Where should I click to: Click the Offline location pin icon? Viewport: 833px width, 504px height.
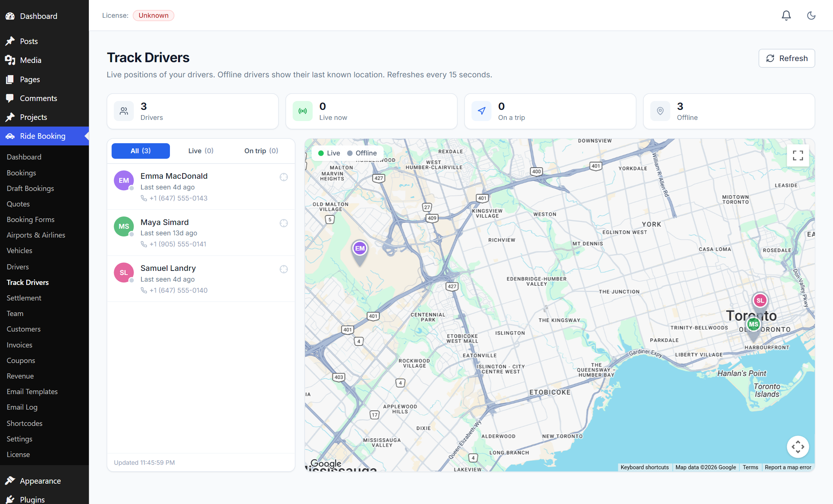point(660,111)
